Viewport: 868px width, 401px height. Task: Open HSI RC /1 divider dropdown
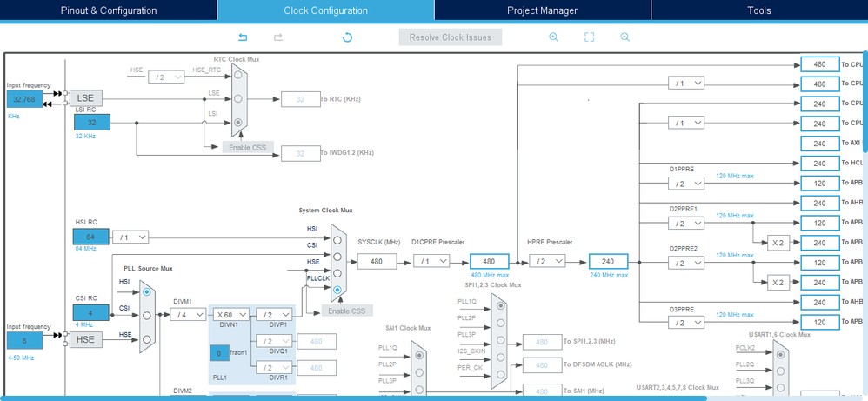coord(130,237)
